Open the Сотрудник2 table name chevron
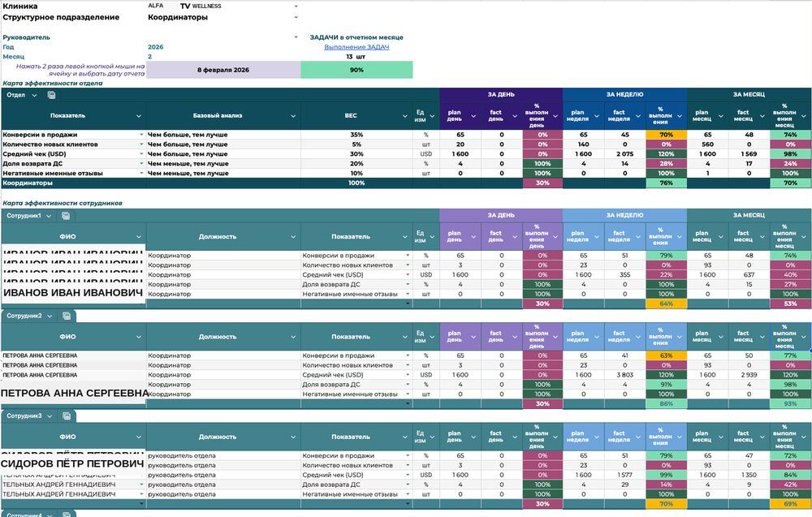Screen dimensions: 812x517 pos(50,316)
